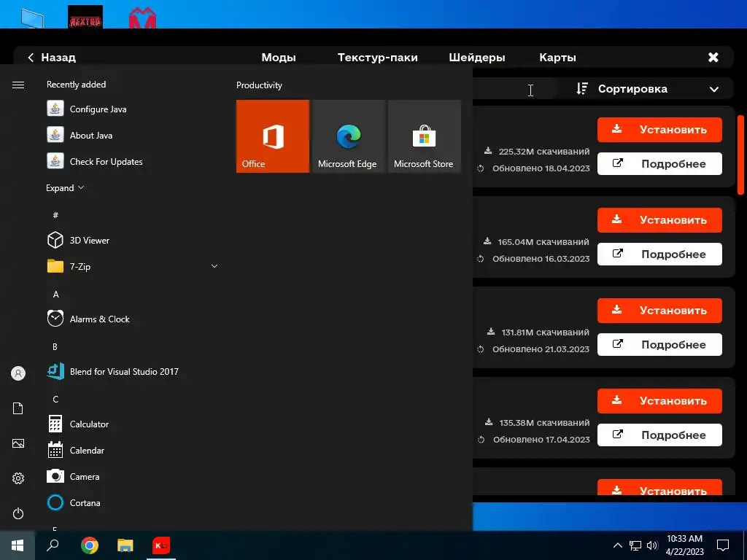Image resolution: width=747 pixels, height=560 pixels.
Task: Jump to the # letter group header
Action: click(x=55, y=215)
